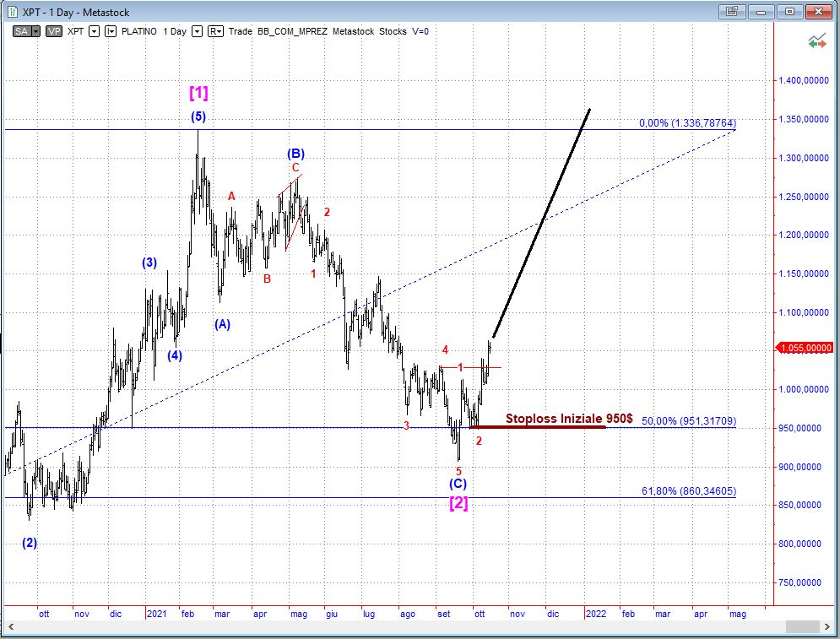Select the black projected trend line
Screen dimensions: 840x639
541,224
